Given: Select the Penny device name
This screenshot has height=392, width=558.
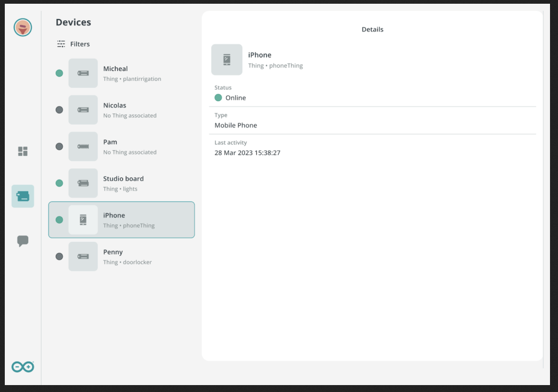Looking at the screenshot, I should pyautogui.click(x=113, y=252).
